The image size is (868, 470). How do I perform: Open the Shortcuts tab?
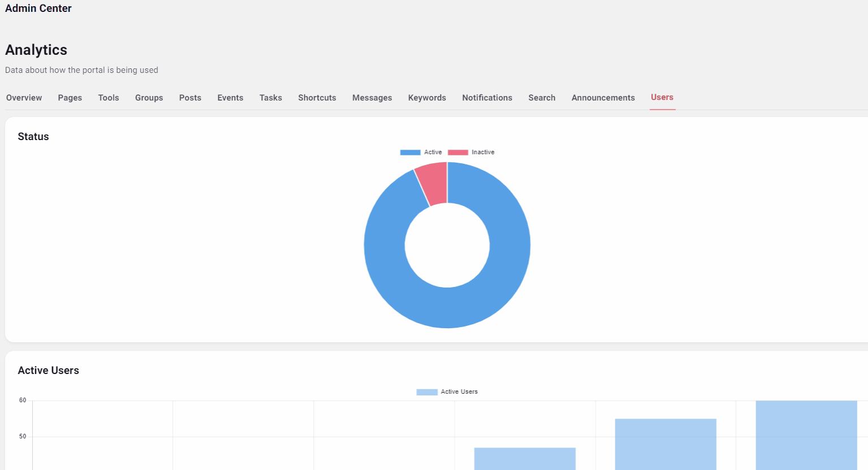click(317, 98)
